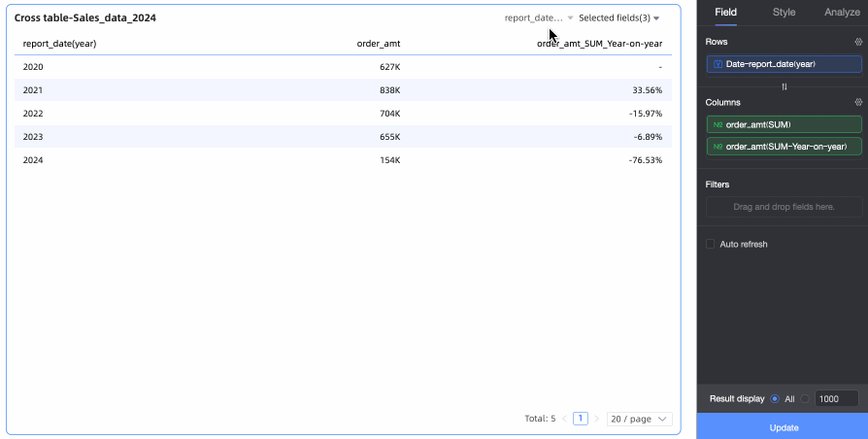Click the order_amt(SUM) column field
The width and height of the screenshot is (868, 439).
pos(784,124)
